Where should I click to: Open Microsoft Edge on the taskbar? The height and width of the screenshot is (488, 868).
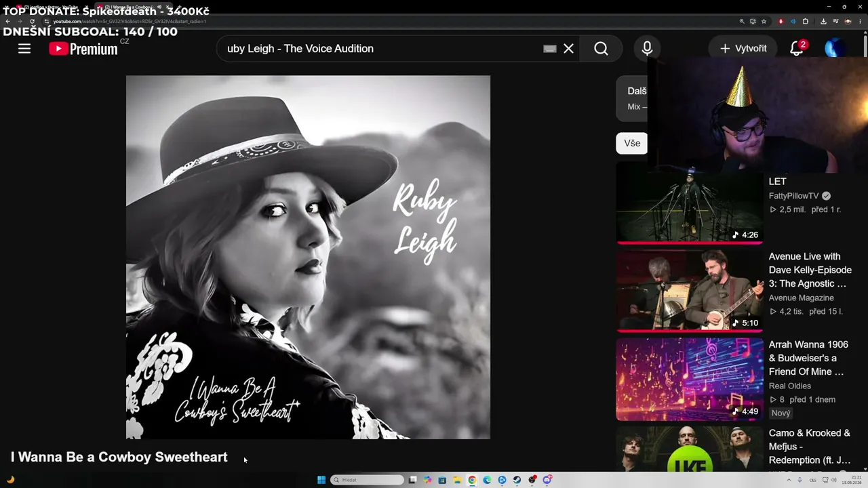click(487, 480)
